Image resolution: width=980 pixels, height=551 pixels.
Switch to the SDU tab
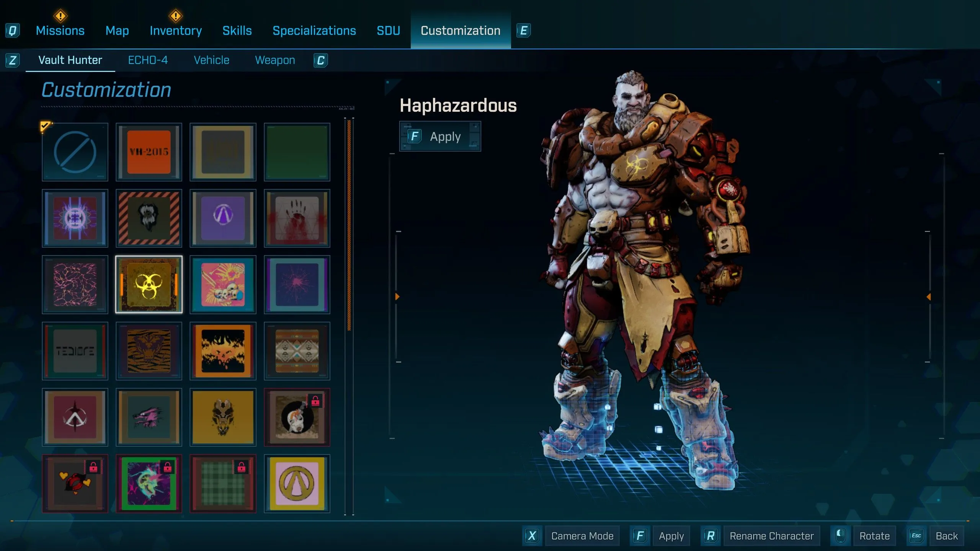[x=388, y=31]
